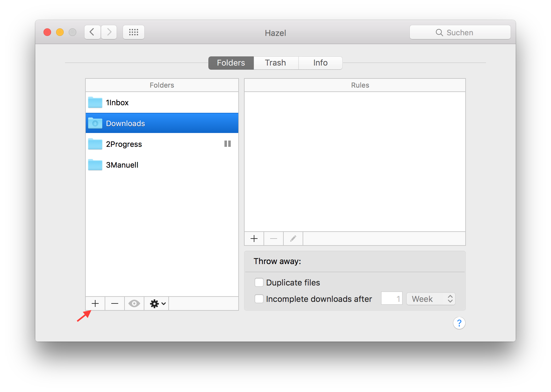Click the incomplete downloads number field
Screen dimensions: 551x392
[391, 298]
